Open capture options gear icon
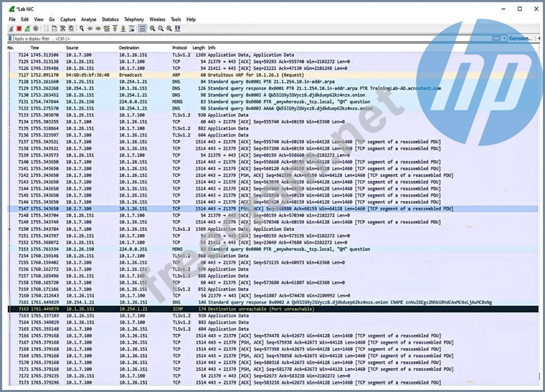Viewport: 545px width, 392px height. pos(35,29)
